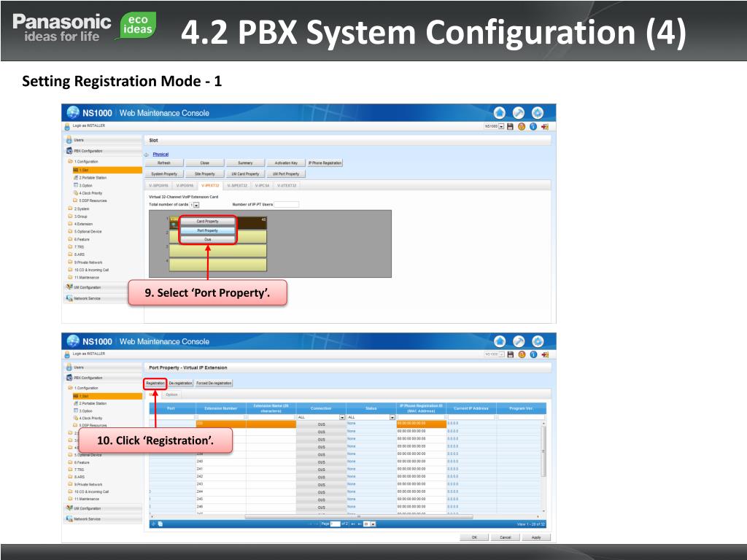Screen dimensions: 747x560
Task: Click the De-registration button
Action: pos(181,384)
